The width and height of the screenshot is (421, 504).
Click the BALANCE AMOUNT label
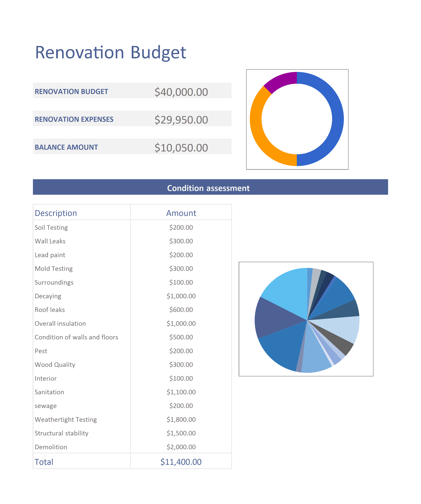tap(66, 147)
